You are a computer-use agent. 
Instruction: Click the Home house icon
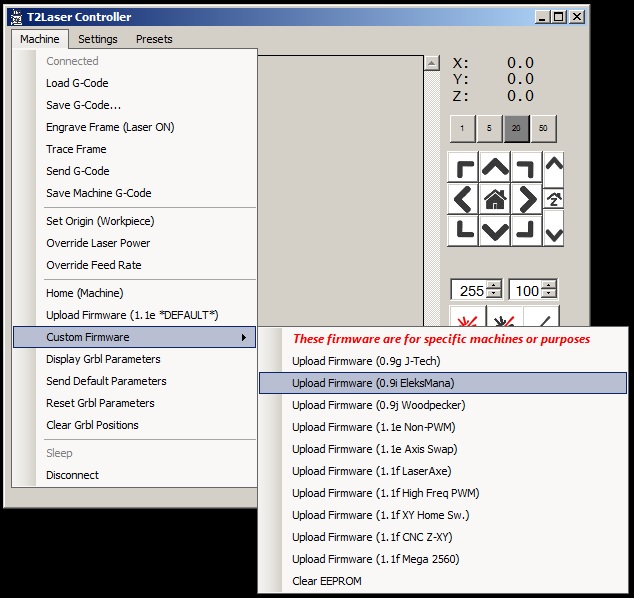click(495, 199)
